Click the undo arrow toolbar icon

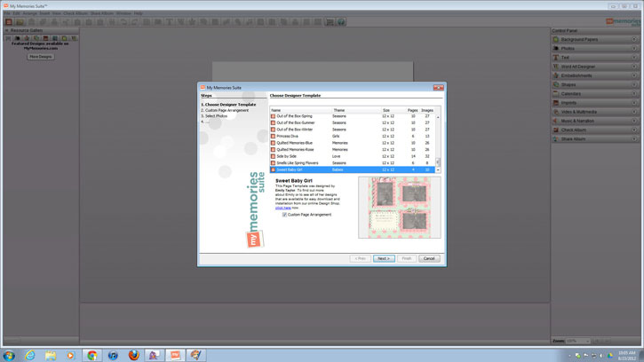coord(123,22)
